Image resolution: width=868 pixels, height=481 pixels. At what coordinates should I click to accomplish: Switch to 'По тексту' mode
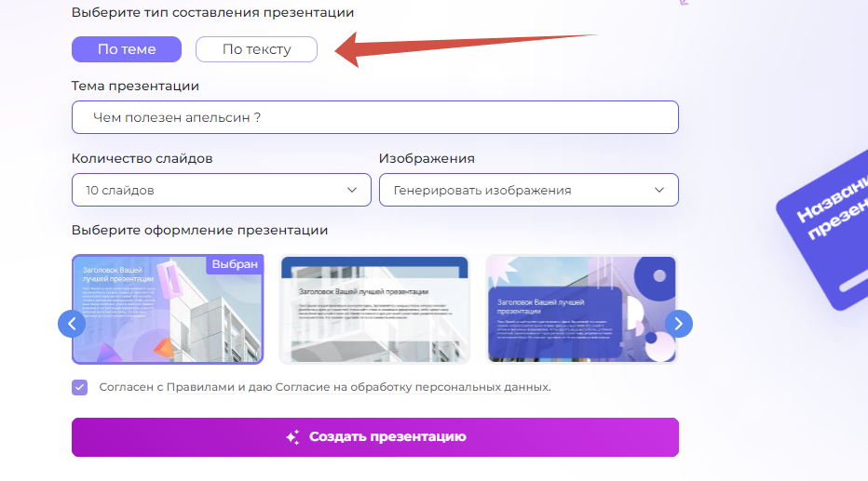[256, 49]
